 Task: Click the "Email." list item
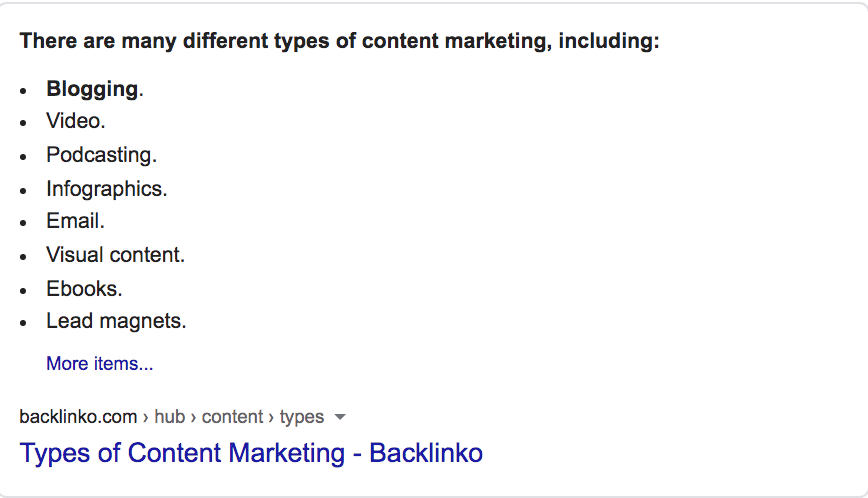(x=75, y=221)
